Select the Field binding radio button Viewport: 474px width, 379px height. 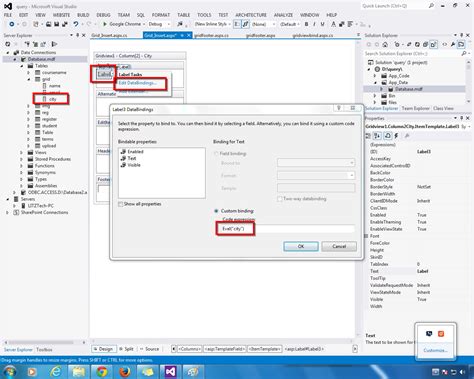[216, 154]
